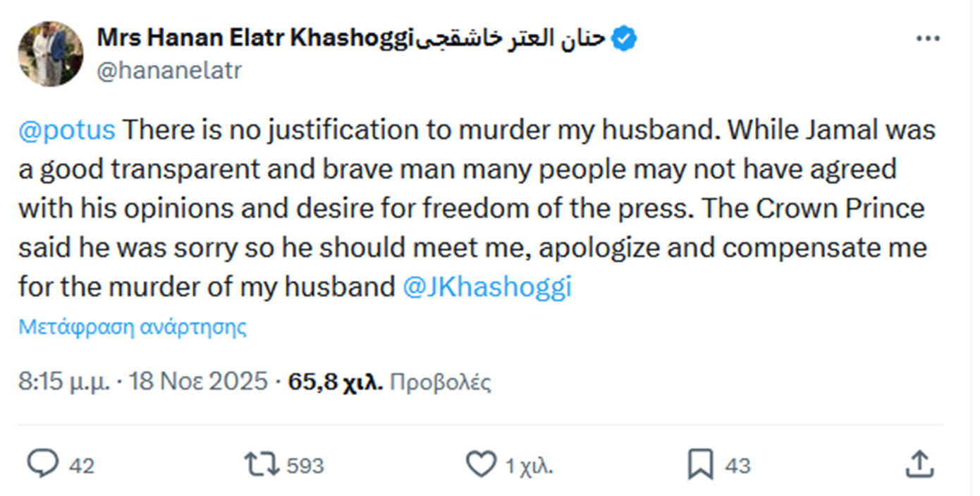The image size is (980, 496).
Task: Click the reply speech bubble icon
Action: 44,464
